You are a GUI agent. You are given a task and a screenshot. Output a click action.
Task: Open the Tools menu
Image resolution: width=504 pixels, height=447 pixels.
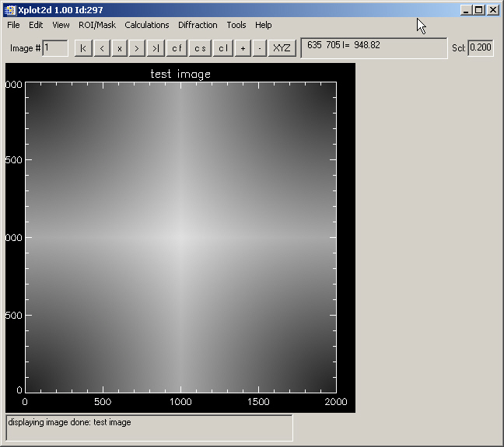(236, 25)
